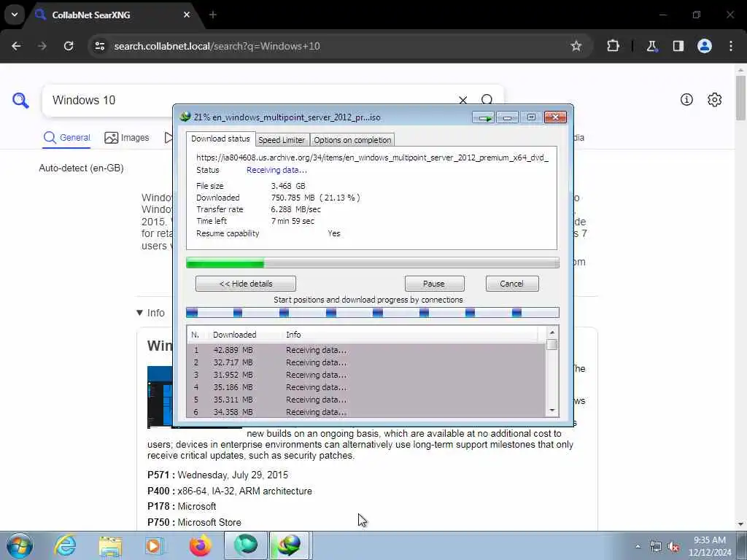Image resolution: width=747 pixels, height=560 pixels.
Task: Open Windows Media Player from the taskbar
Action: click(155, 545)
